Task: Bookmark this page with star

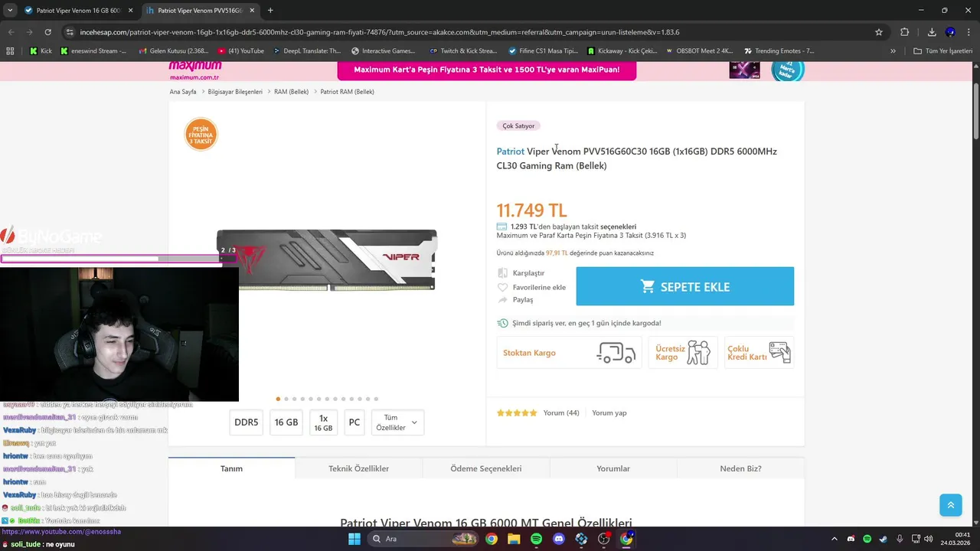Action: click(879, 32)
